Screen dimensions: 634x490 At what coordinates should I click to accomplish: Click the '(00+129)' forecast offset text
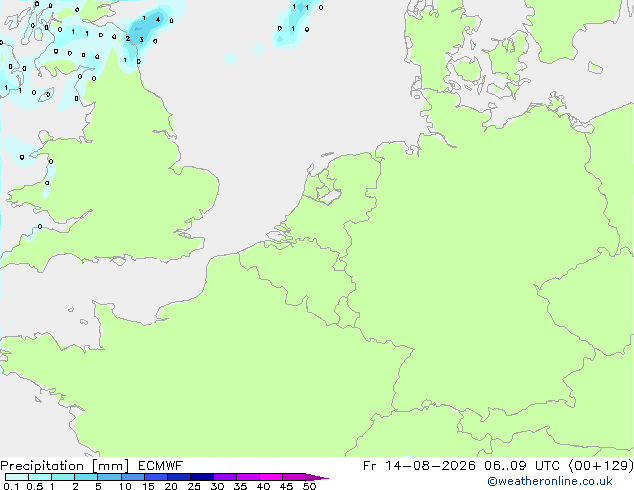click(601, 466)
